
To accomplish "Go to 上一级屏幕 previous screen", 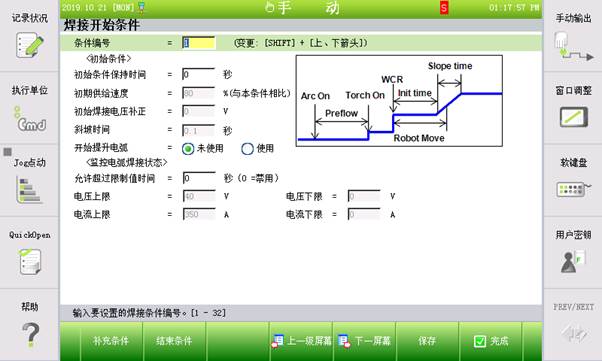I will click(x=301, y=341).
